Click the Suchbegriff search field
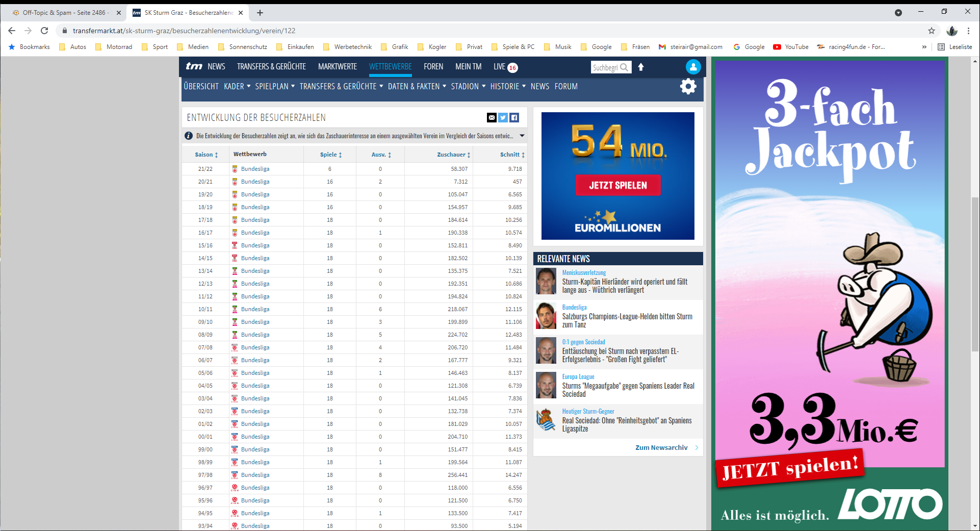Screen dimensions: 980x531 (605, 67)
